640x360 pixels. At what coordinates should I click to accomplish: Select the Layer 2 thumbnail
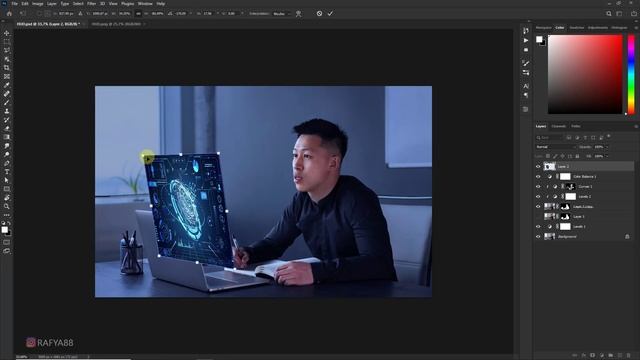(x=550, y=167)
